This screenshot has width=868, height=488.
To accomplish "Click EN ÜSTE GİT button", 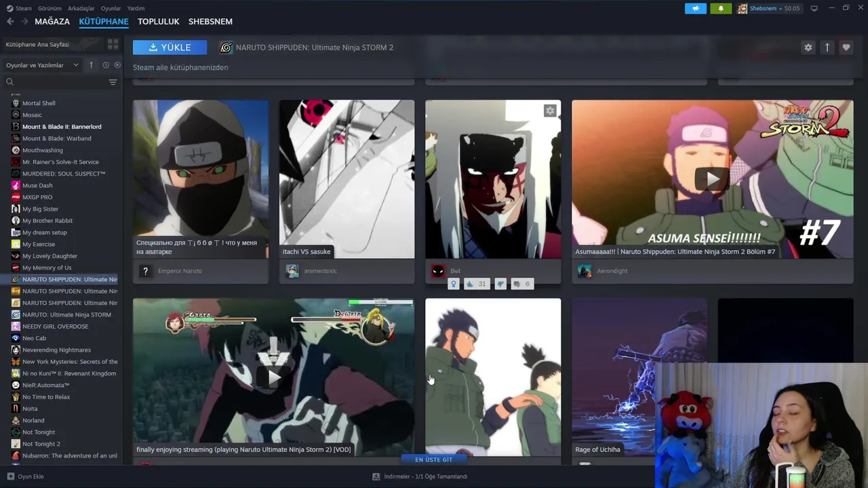I will (x=434, y=460).
